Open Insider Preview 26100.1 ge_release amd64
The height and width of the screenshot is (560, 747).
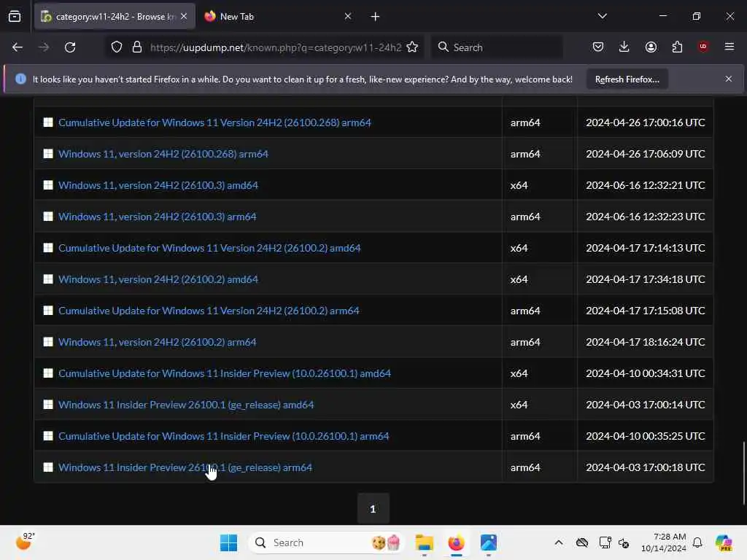tap(186, 405)
